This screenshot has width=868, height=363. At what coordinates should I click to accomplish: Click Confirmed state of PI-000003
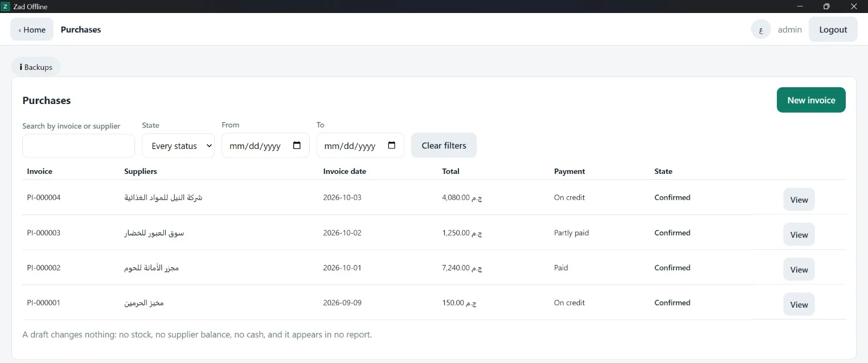point(672,232)
